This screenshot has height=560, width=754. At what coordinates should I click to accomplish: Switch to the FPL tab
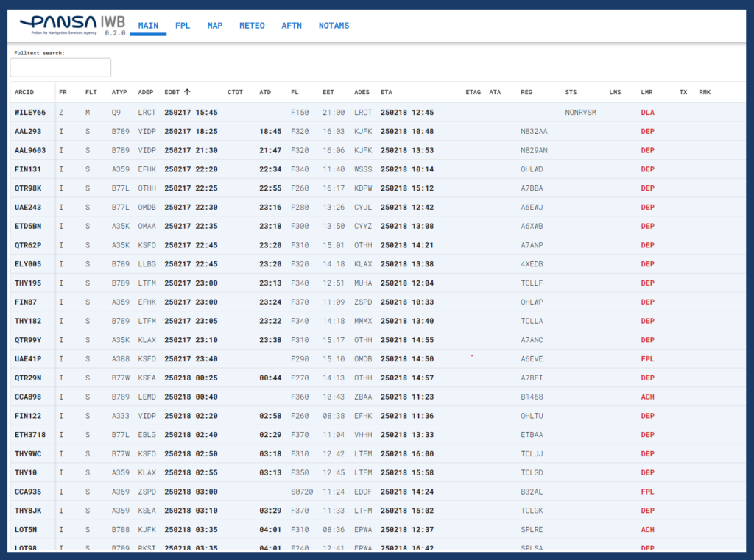pos(183,26)
